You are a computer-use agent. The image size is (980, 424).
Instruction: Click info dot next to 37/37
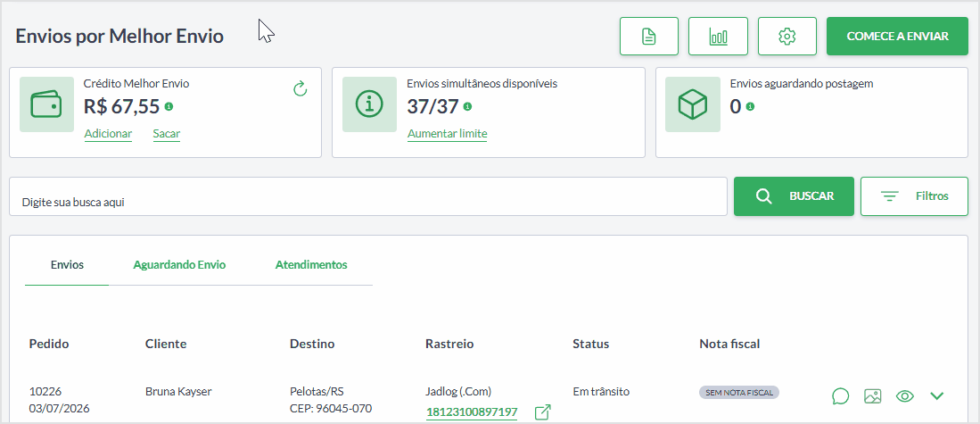point(467,106)
